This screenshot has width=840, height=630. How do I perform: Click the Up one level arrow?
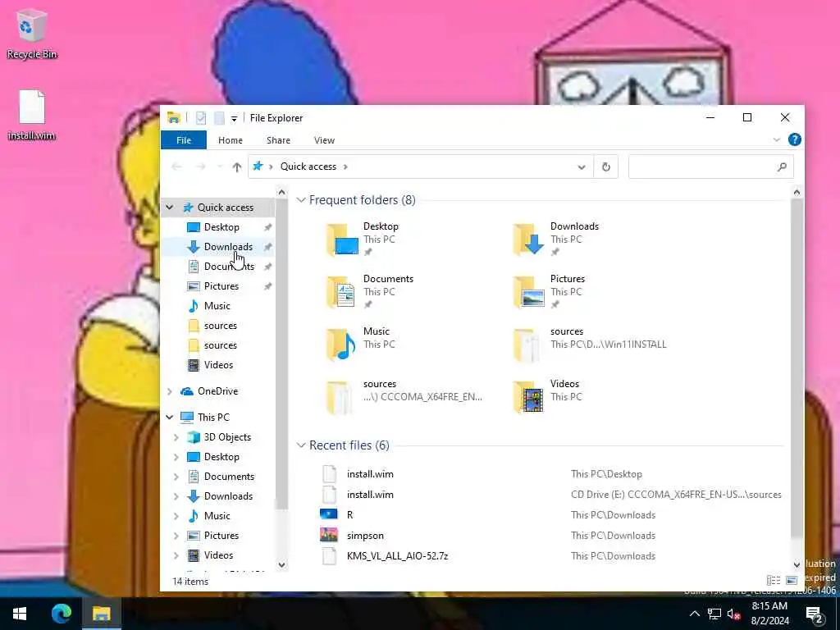click(x=237, y=167)
